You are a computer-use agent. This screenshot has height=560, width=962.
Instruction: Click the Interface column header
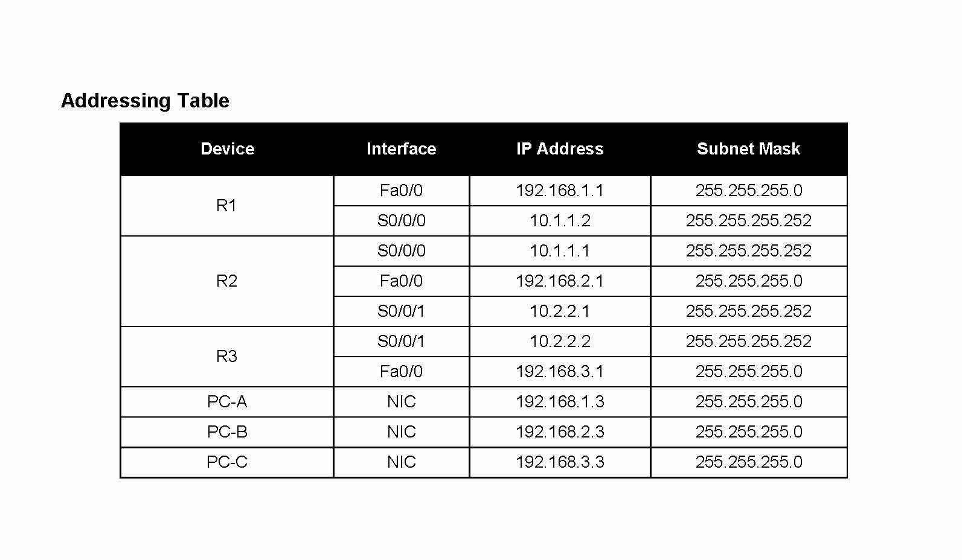tap(401, 149)
